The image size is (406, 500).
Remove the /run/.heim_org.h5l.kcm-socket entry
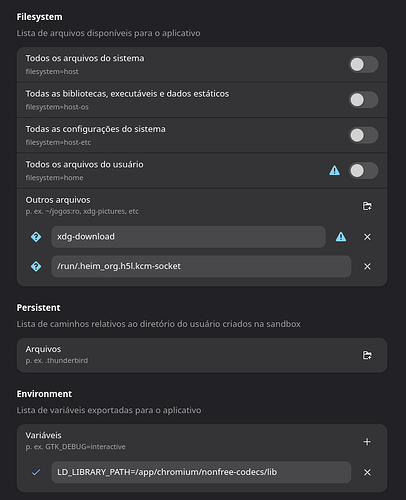point(367,266)
